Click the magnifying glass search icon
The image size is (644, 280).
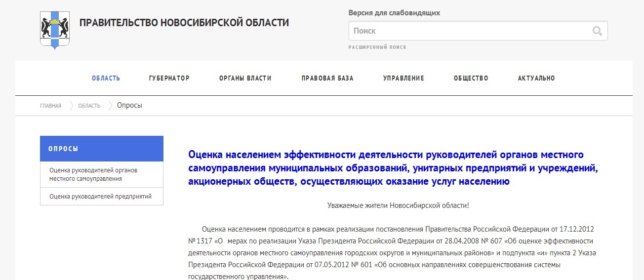coord(597,31)
